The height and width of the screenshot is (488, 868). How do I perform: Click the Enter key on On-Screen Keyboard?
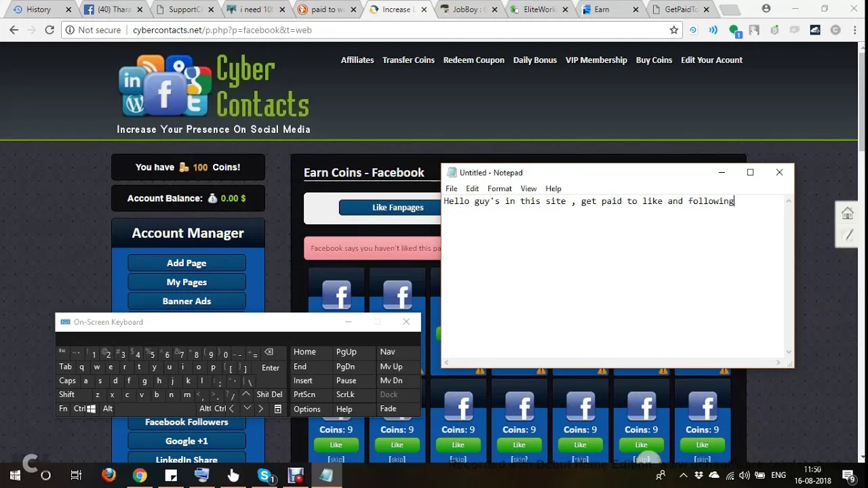(271, 367)
